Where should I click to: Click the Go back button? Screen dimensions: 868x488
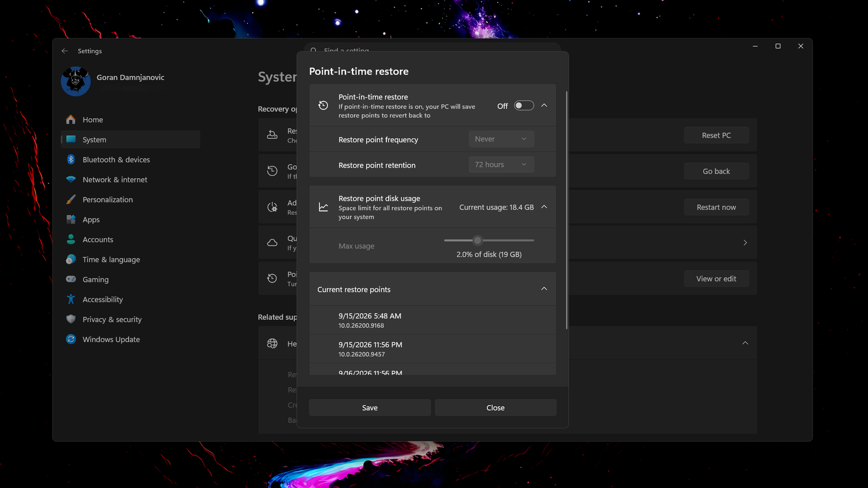pyautogui.click(x=716, y=171)
